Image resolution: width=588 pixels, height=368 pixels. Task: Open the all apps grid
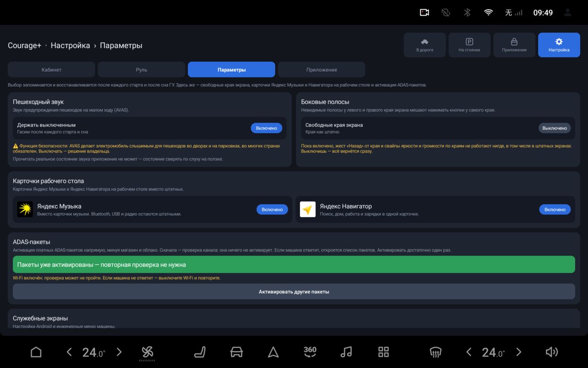[x=384, y=352]
